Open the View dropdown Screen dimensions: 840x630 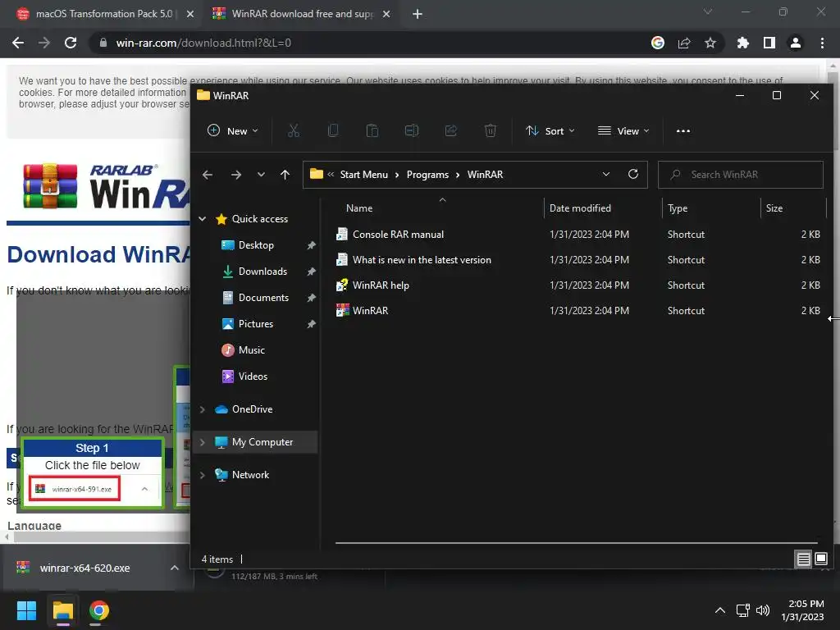click(x=623, y=130)
